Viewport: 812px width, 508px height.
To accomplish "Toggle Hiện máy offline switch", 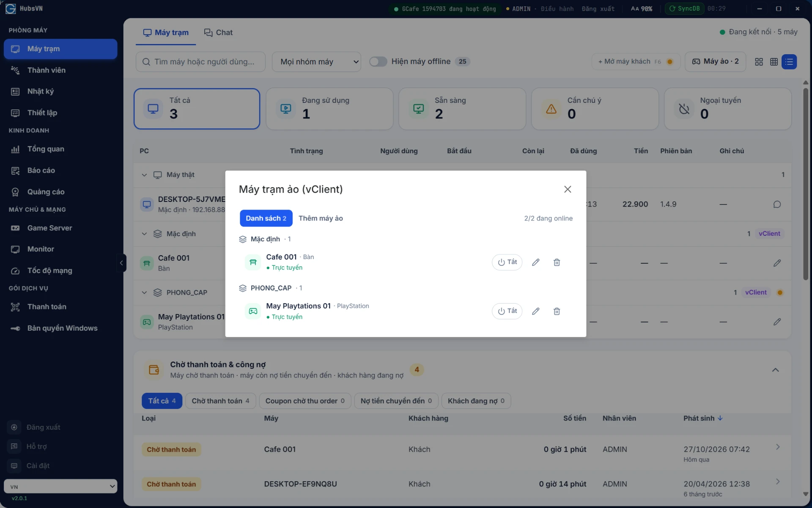I will pyautogui.click(x=378, y=61).
